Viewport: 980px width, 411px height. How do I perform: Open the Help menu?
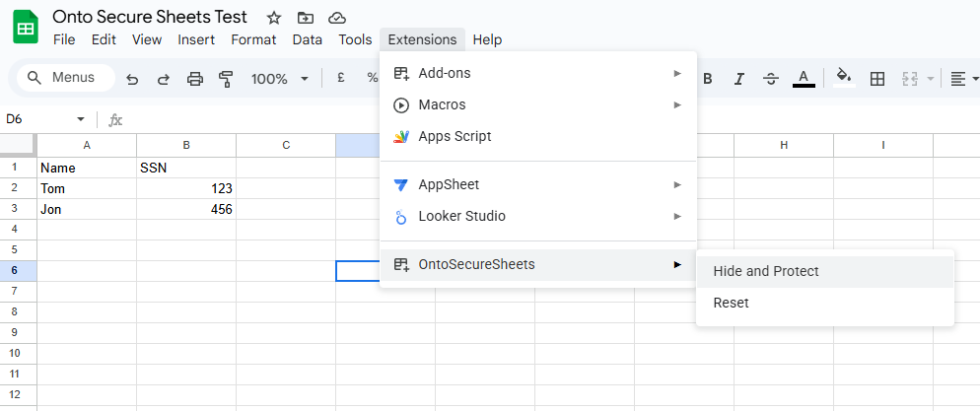tap(487, 40)
